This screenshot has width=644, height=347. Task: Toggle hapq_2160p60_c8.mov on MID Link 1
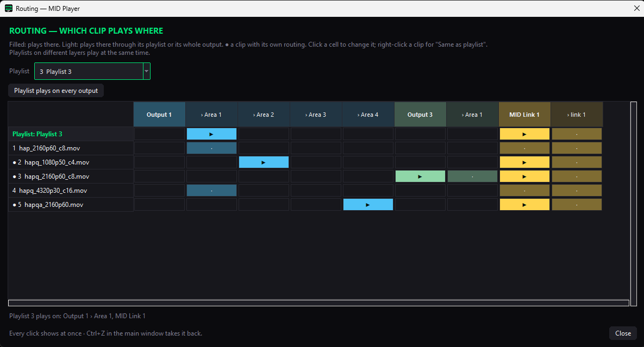click(x=524, y=176)
